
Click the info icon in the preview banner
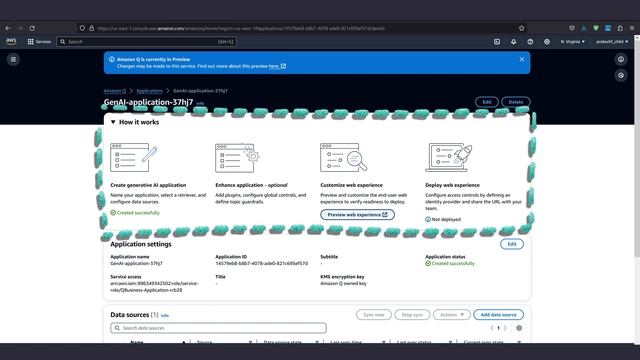pos(111,59)
